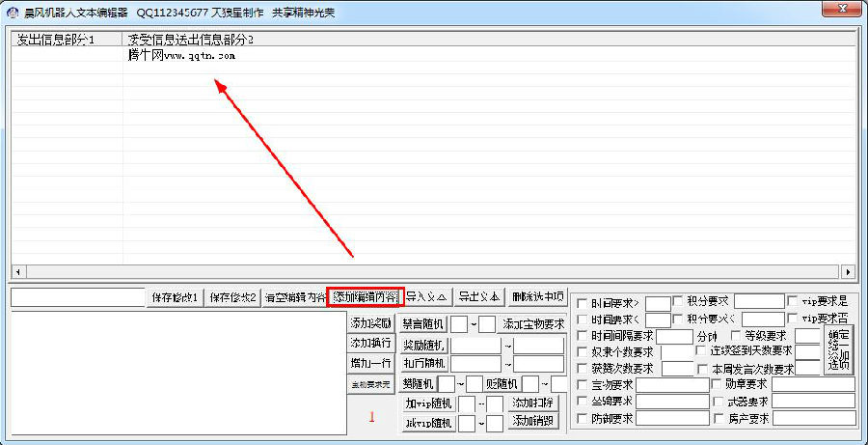
Task: Toggle the 房产要求 checkbox
Action: (717, 419)
